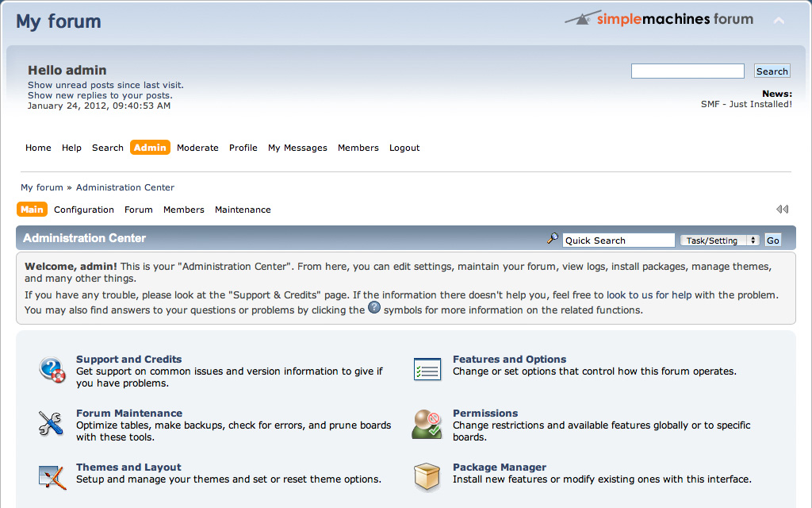Toggle the admin menu collapse arrows
Screen dimensions: 812x508
pyautogui.click(x=782, y=210)
